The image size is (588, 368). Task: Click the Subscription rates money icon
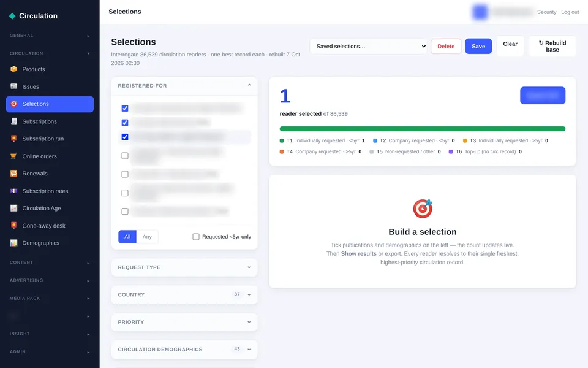pyautogui.click(x=14, y=191)
